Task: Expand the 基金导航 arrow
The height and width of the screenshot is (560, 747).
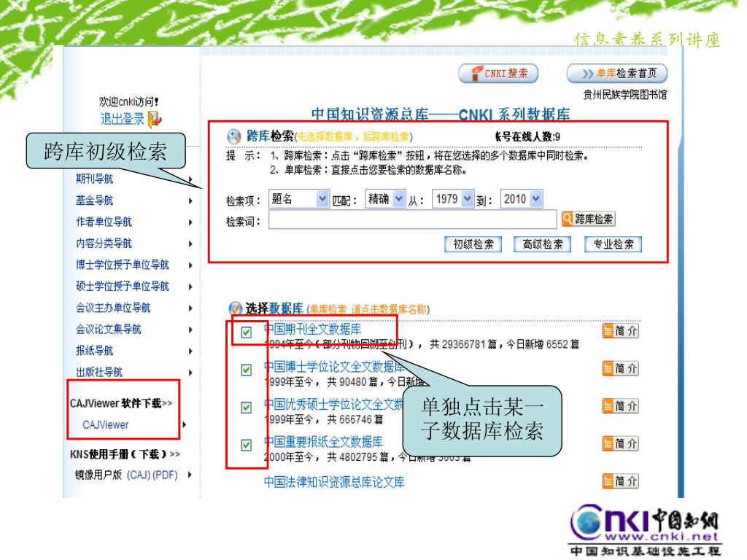Action: (190, 201)
